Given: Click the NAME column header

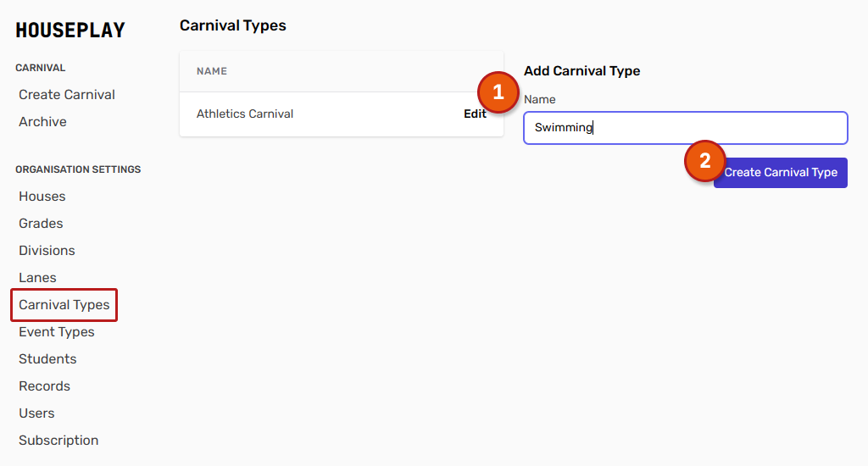Looking at the screenshot, I should 212,71.
